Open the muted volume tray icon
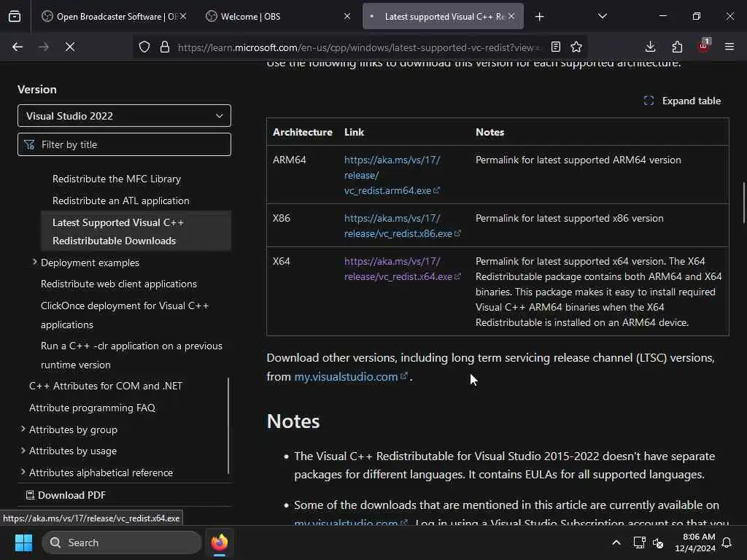 (x=659, y=542)
